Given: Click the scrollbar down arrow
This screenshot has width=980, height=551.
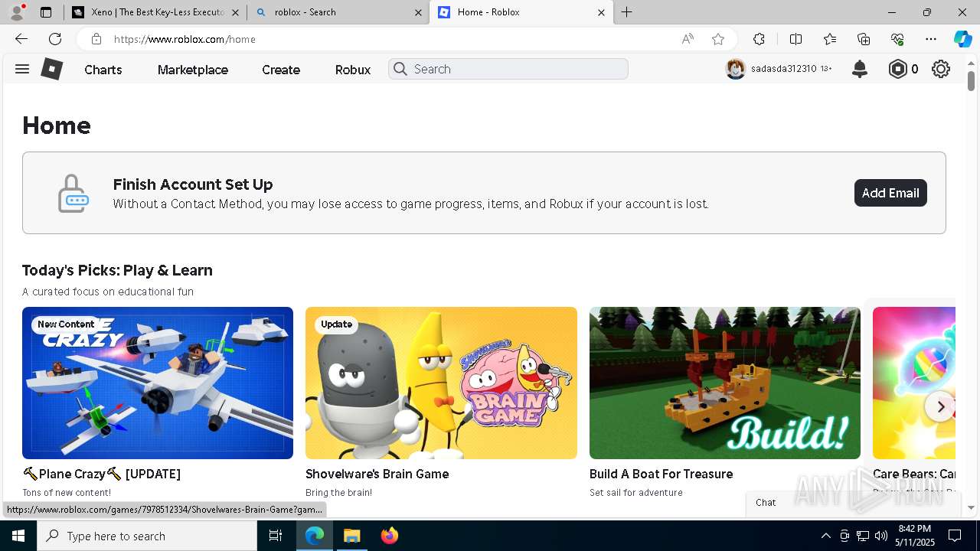Looking at the screenshot, I should tap(971, 507).
